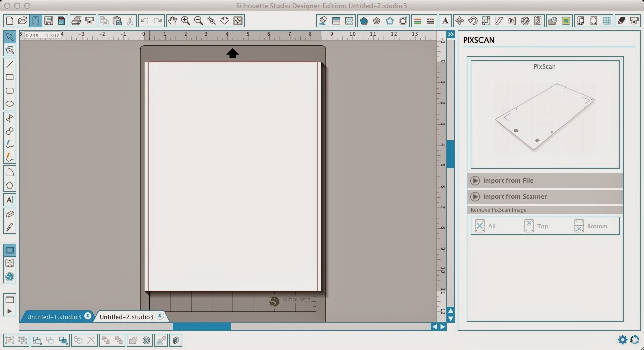Screen dimensions: 644x350
Task: Close the Untitled-1.studio3 tab
Action: click(x=88, y=316)
